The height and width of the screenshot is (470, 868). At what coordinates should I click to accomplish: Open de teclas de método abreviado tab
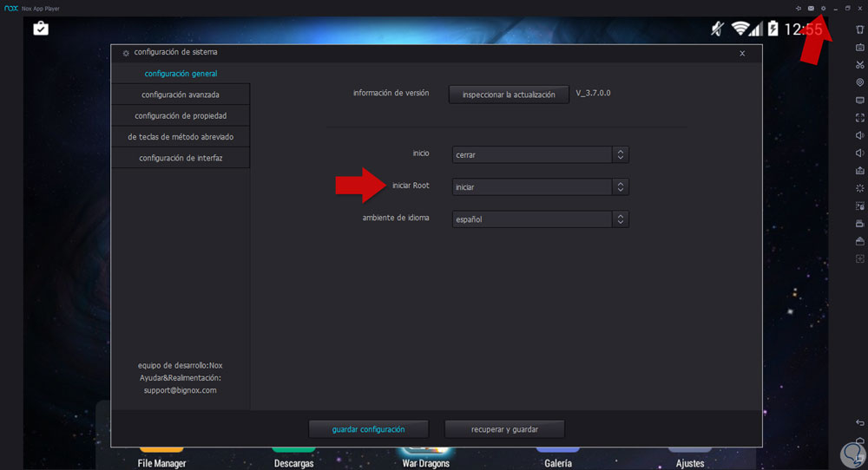[x=181, y=136]
